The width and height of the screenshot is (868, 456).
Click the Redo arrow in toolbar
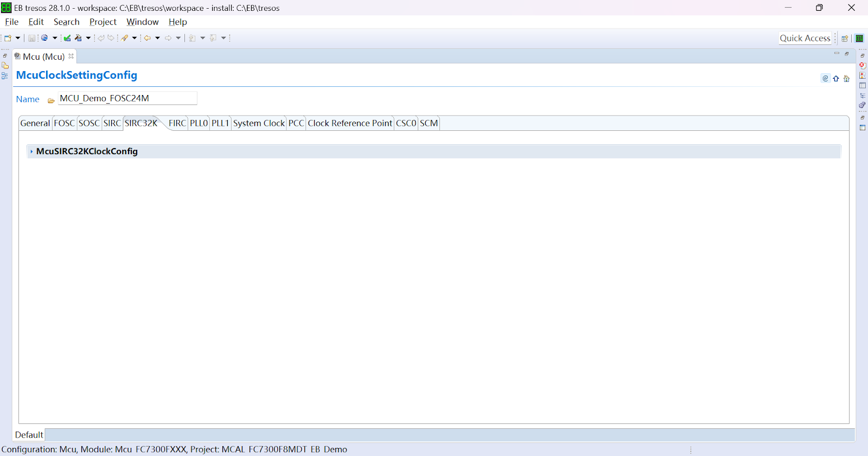[x=111, y=38]
